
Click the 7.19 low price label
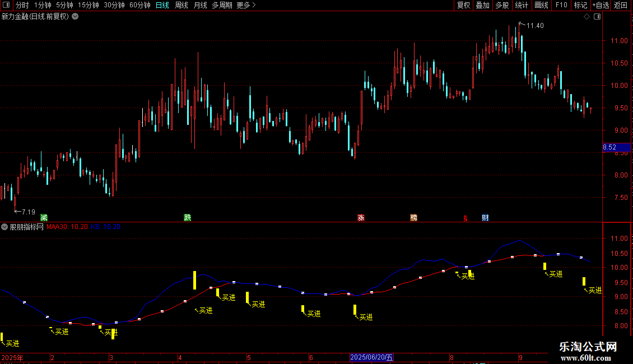(x=28, y=212)
